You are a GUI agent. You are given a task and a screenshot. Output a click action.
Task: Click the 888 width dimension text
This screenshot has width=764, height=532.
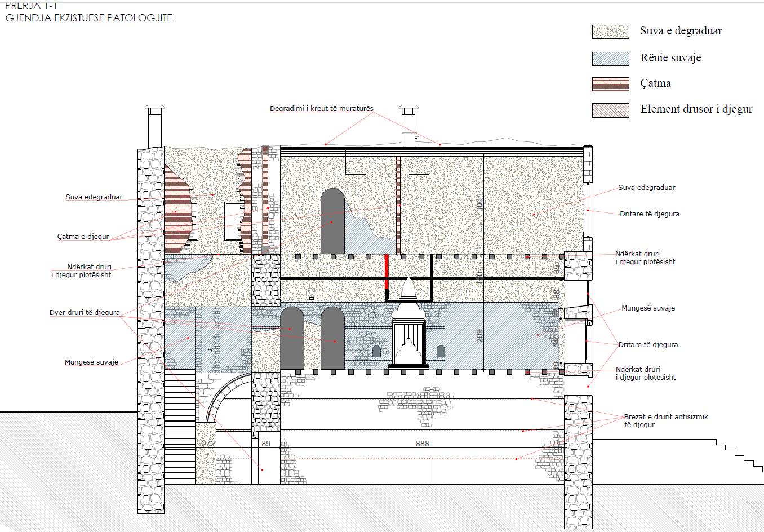coord(423,444)
